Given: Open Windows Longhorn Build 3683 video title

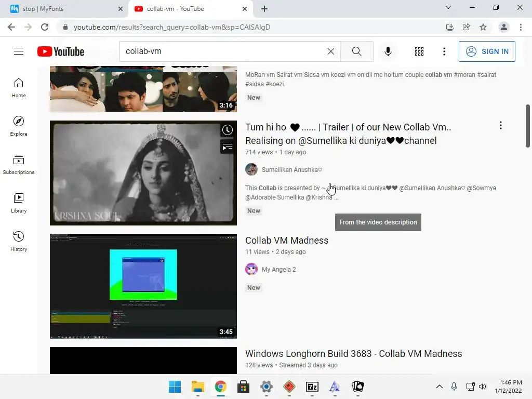Looking at the screenshot, I should [x=353, y=353].
